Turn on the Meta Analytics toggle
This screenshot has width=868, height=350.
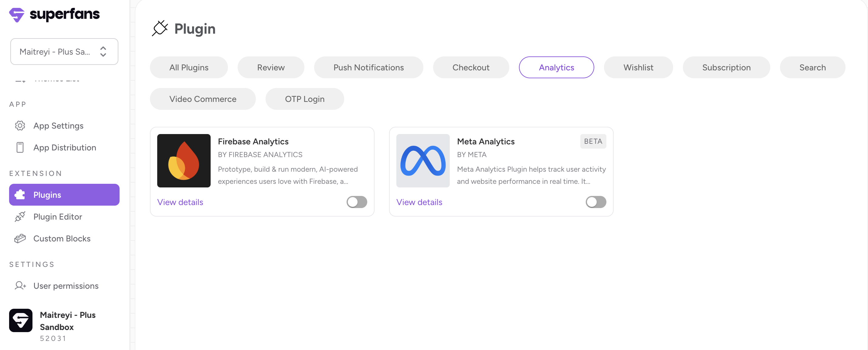[595, 202]
